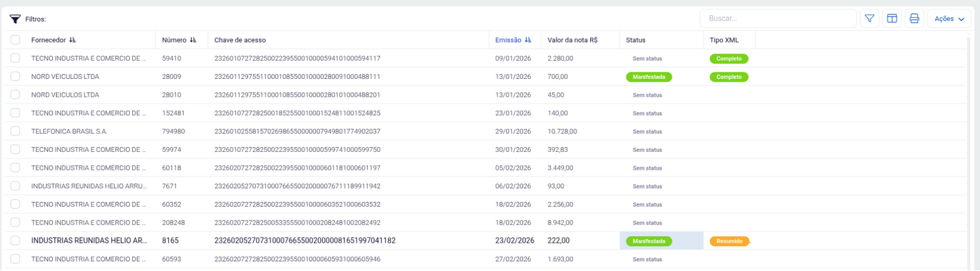The height and width of the screenshot is (271, 980).
Task: Toggle the select-all checkbox in header
Action: coord(15,40)
